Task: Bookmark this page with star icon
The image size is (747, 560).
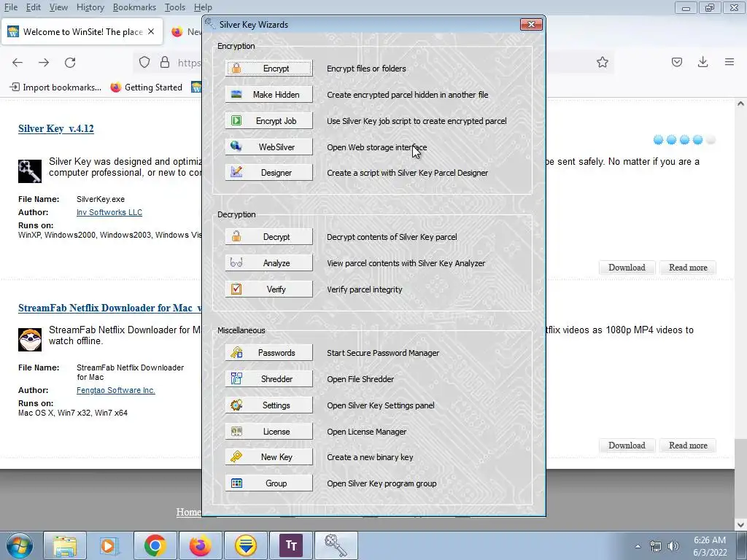Action: [x=602, y=63]
